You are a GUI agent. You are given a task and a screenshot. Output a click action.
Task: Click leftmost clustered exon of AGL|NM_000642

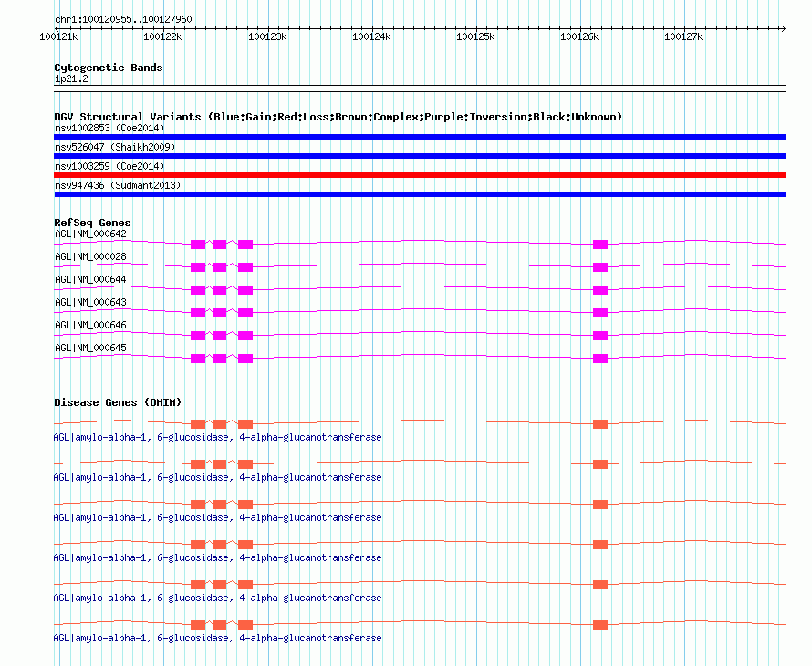[x=198, y=245]
